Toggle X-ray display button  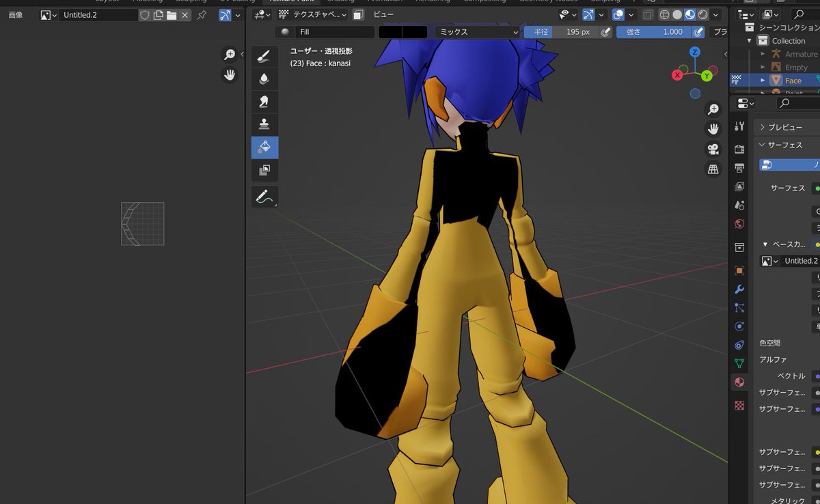tap(646, 14)
